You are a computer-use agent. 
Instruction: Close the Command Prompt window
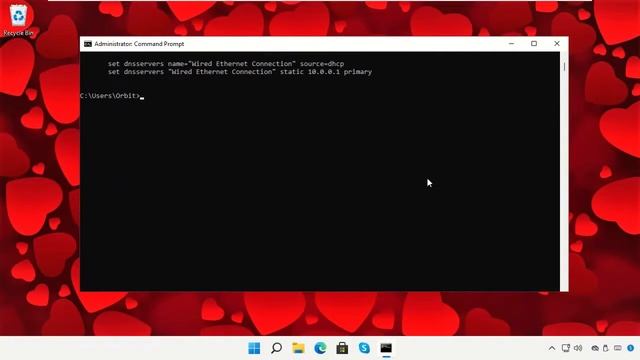coord(557,44)
